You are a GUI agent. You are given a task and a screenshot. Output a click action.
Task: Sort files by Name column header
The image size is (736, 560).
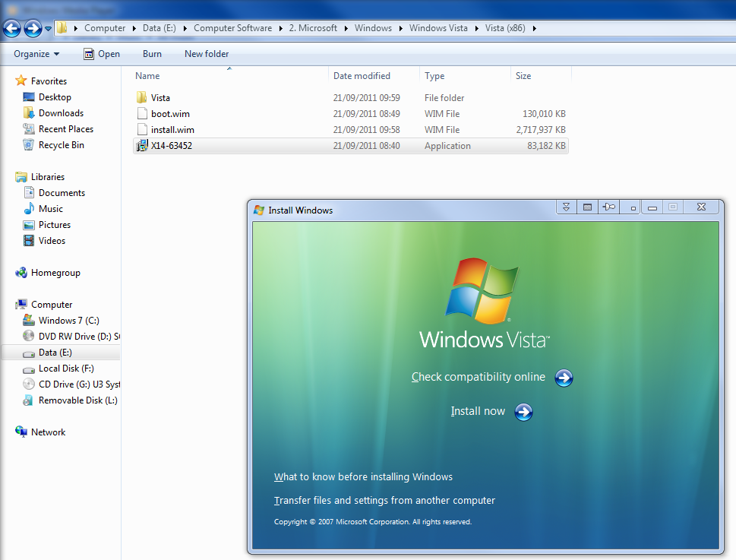[147, 76]
